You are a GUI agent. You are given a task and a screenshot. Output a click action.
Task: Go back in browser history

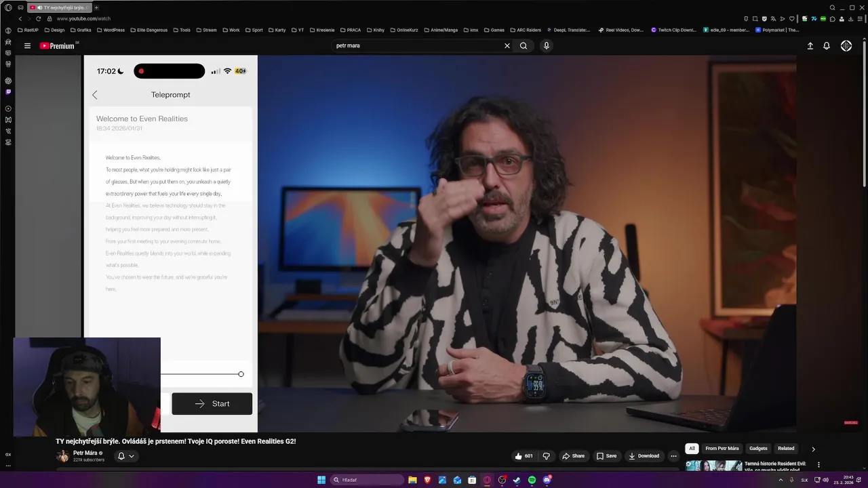tap(20, 18)
